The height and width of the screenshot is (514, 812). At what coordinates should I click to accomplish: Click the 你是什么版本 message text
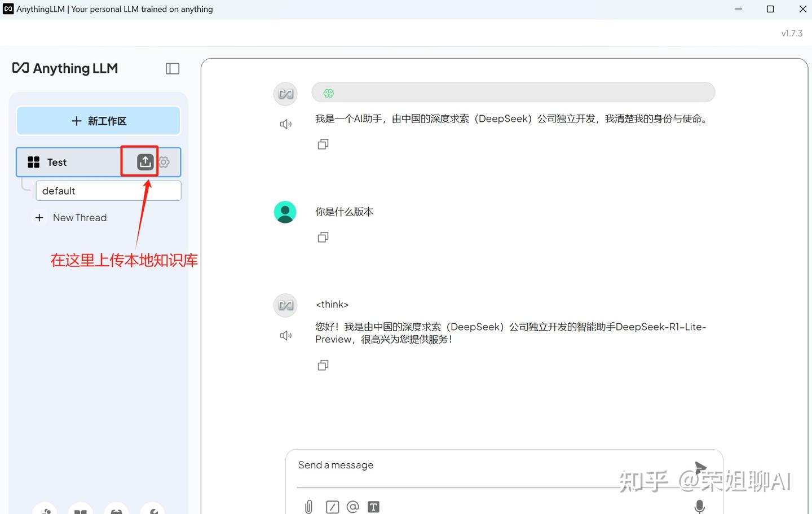[x=344, y=212]
